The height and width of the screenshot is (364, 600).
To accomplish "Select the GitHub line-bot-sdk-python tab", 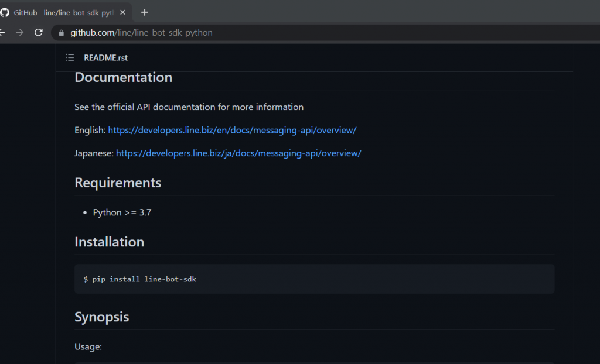I will tap(63, 13).
